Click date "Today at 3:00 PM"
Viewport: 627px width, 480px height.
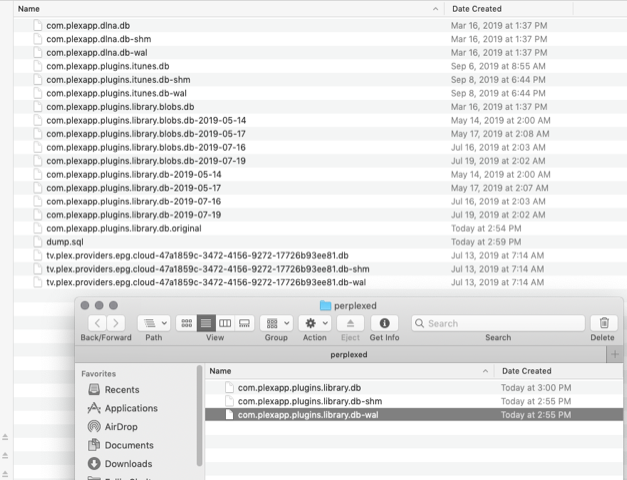(536, 388)
